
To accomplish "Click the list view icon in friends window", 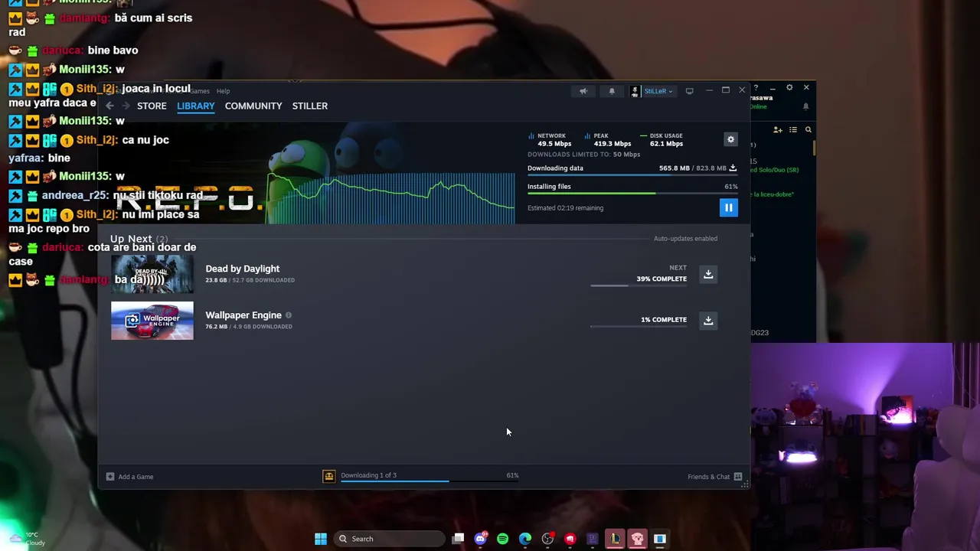I will 793,130.
